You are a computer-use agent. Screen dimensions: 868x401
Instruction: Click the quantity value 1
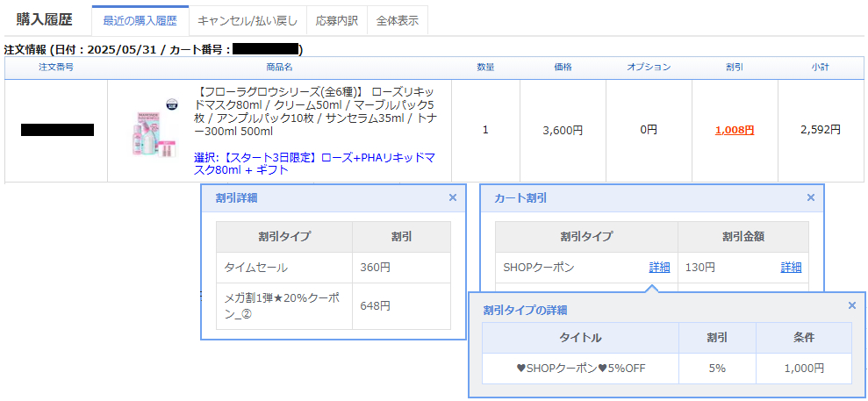pyautogui.click(x=485, y=131)
